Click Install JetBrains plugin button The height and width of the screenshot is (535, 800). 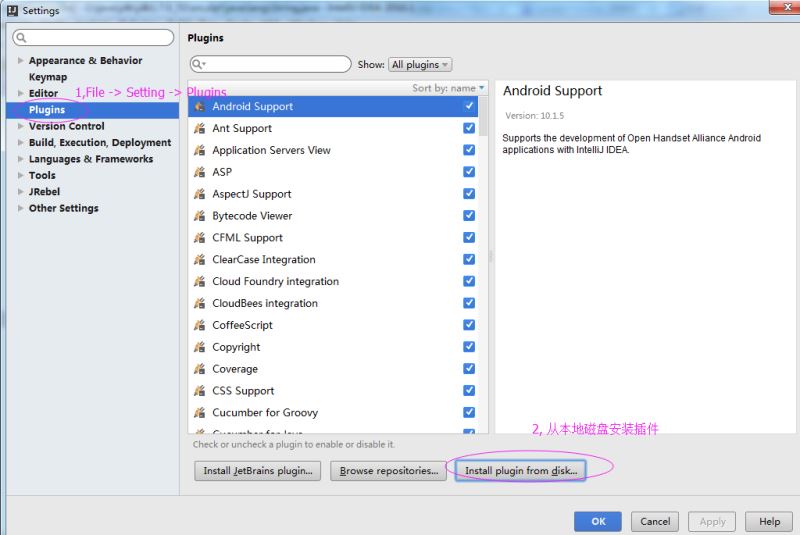[x=258, y=471]
